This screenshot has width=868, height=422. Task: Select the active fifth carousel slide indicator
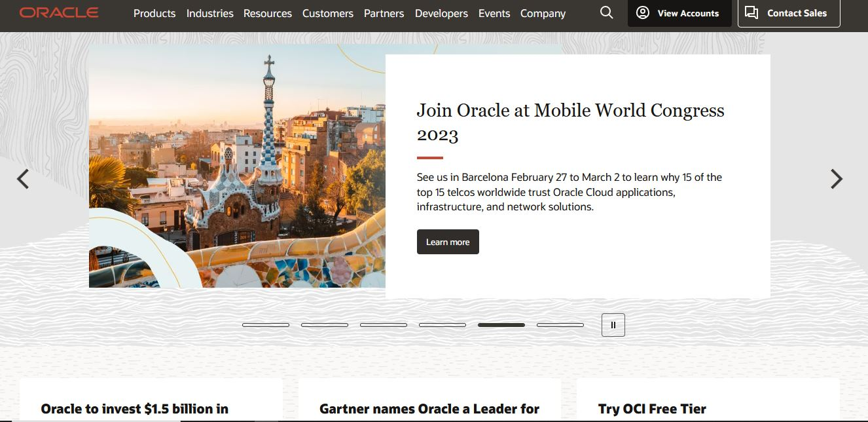(501, 325)
